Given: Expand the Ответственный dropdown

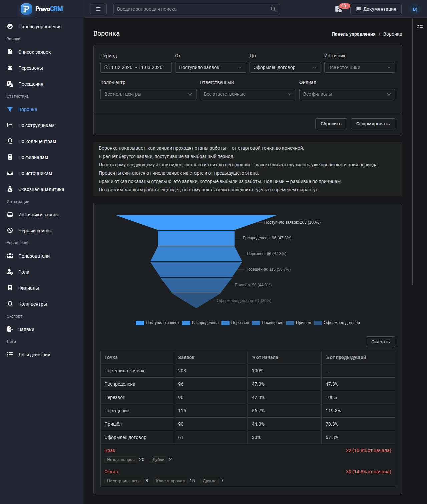Looking at the screenshot, I should [x=248, y=94].
